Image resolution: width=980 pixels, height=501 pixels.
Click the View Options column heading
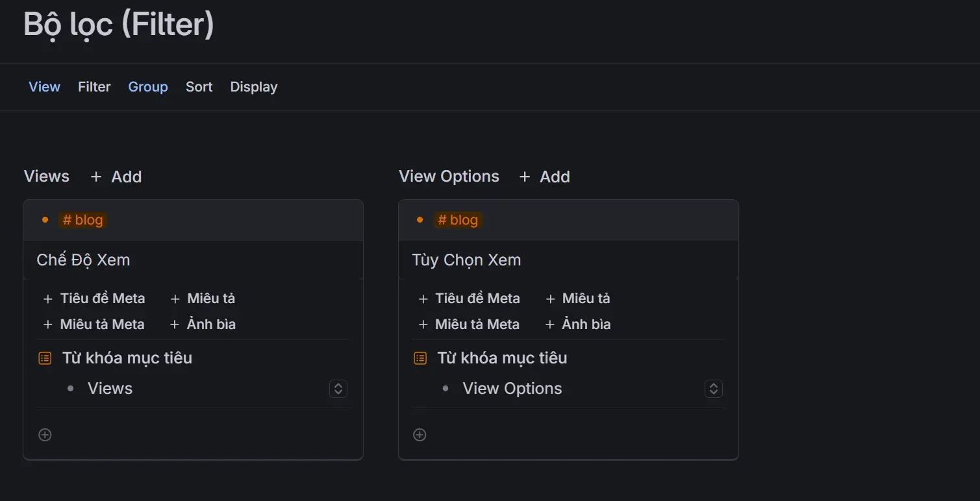pos(449,177)
